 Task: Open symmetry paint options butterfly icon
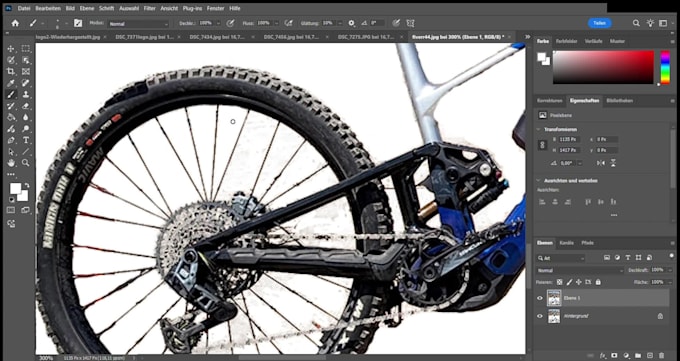[410, 23]
